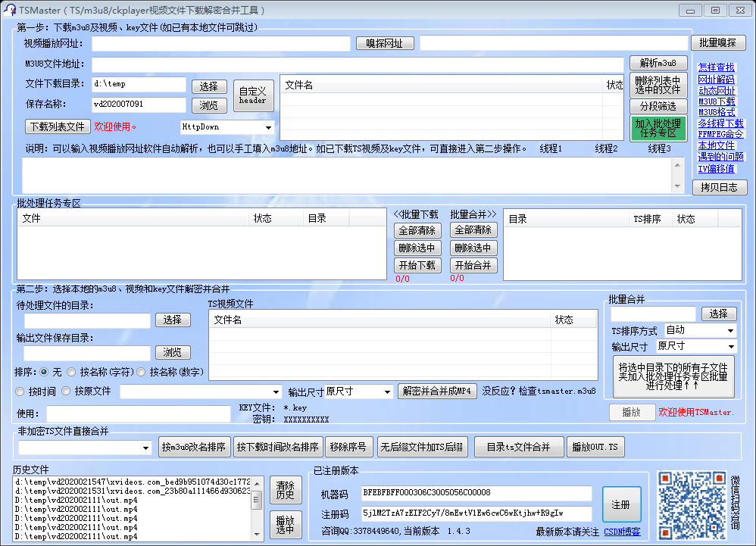
Task: Expand the TS排序方式 dropdown set to 自动
Action: [x=730, y=331]
